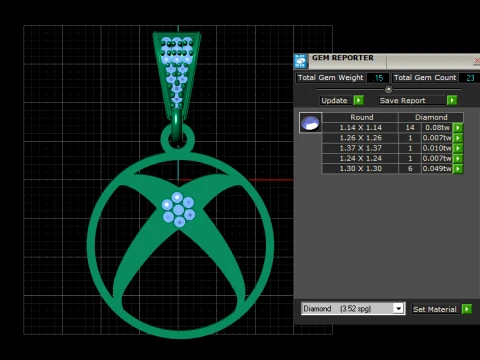The width and height of the screenshot is (480, 360).
Task: Click the Diamond column header
Action: (x=431, y=117)
